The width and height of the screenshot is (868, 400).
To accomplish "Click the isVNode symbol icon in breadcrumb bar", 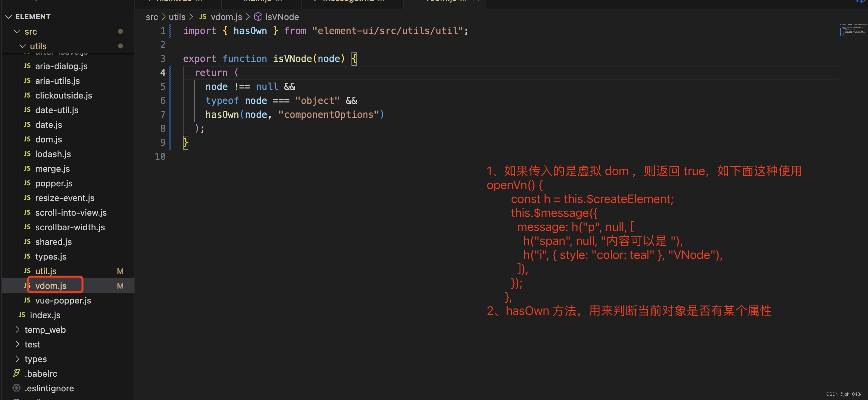I will point(258,17).
